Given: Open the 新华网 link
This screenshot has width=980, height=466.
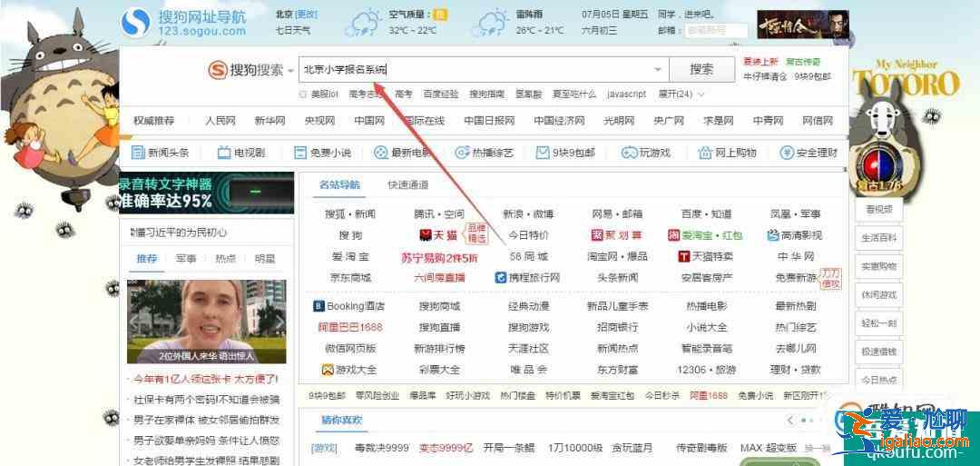Looking at the screenshot, I should (x=269, y=121).
